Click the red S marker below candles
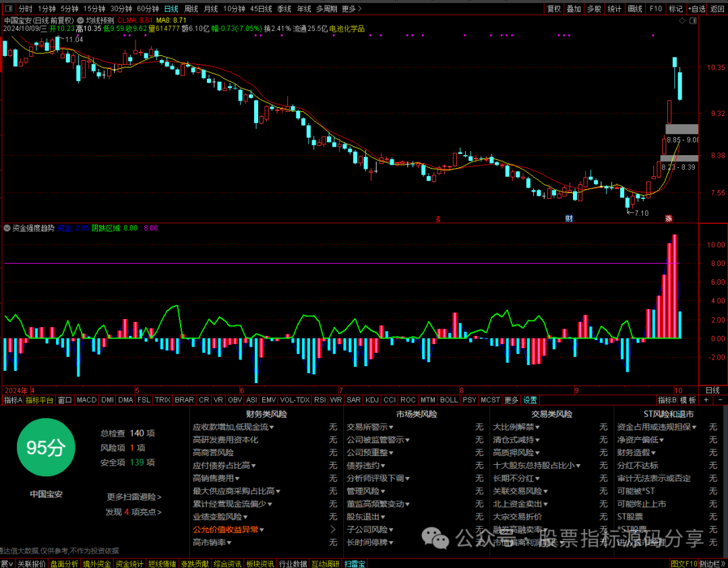The height and width of the screenshot is (568, 728). pyautogui.click(x=437, y=219)
